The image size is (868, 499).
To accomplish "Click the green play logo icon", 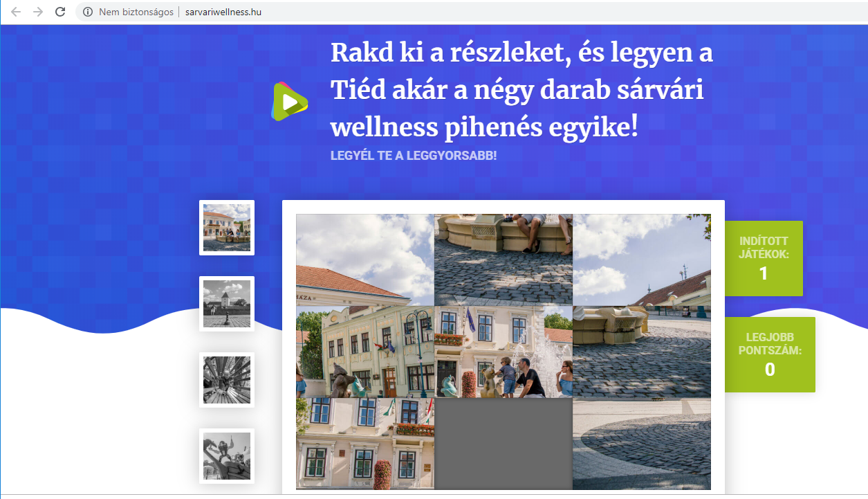I will 289,101.
